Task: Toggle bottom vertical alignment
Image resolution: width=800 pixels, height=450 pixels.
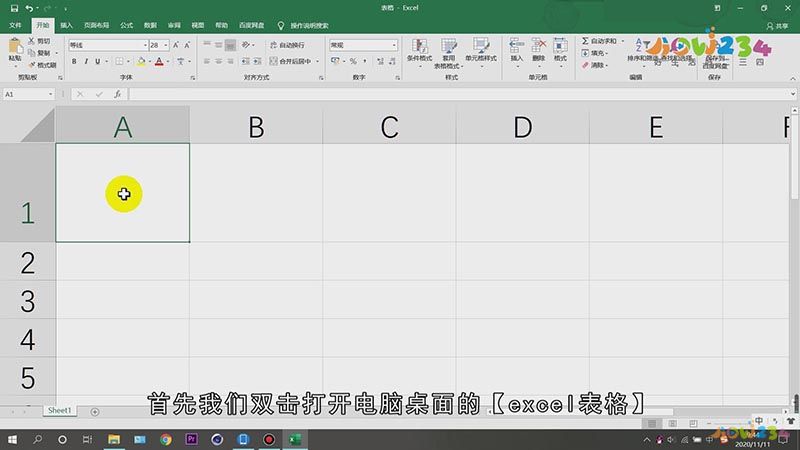Action: pyautogui.click(x=231, y=45)
